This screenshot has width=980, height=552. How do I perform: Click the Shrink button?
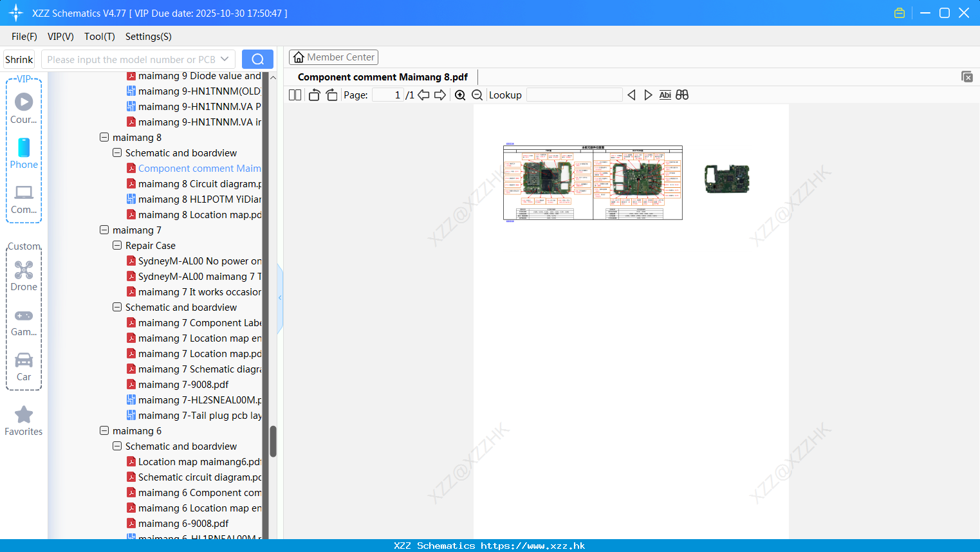tap(19, 59)
